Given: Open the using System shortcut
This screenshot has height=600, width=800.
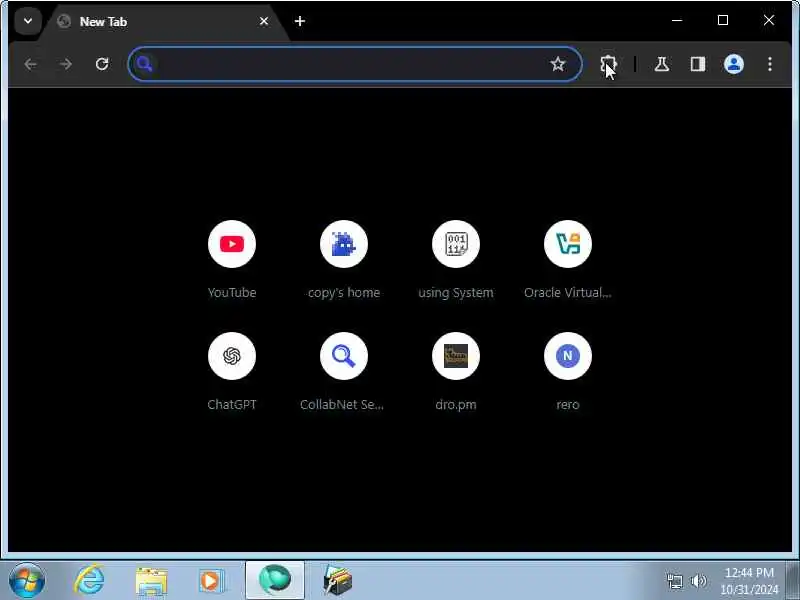Looking at the screenshot, I should coord(456,259).
